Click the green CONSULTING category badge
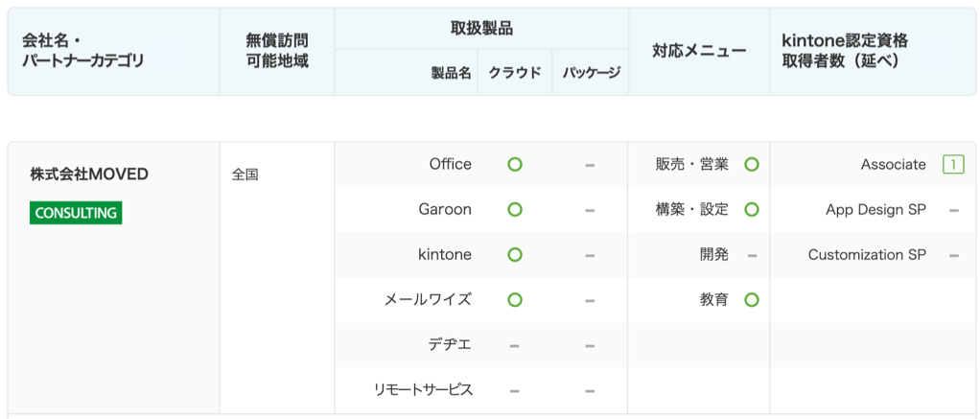The image size is (980, 419). 76,213
